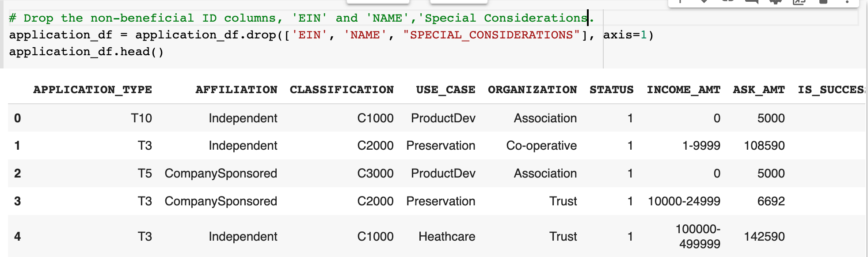Click the Co-operative organization cell

[541, 146]
